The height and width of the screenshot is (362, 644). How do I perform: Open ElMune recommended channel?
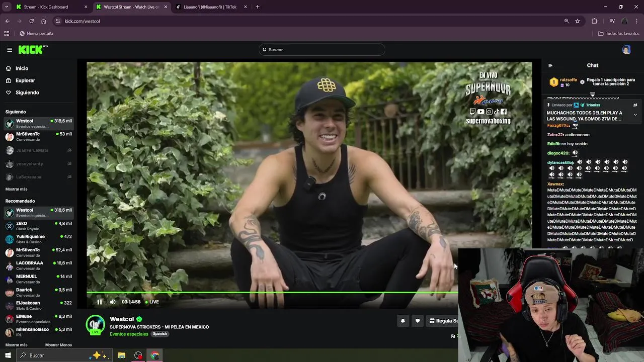[38, 319]
